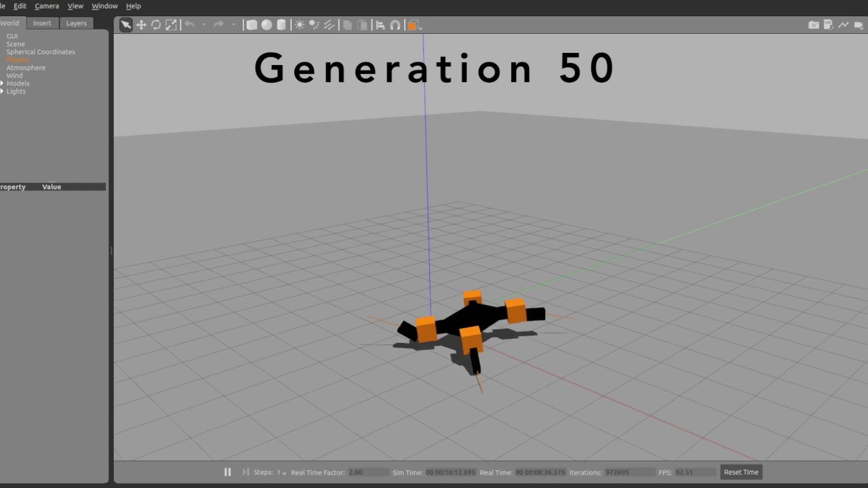Image resolution: width=868 pixels, height=488 pixels.
Task: Open the undo history dropdown arrow
Action: 203,25
